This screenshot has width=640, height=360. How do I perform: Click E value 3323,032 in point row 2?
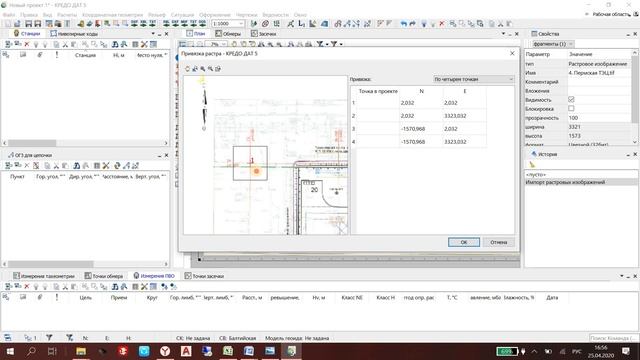coord(464,116)
